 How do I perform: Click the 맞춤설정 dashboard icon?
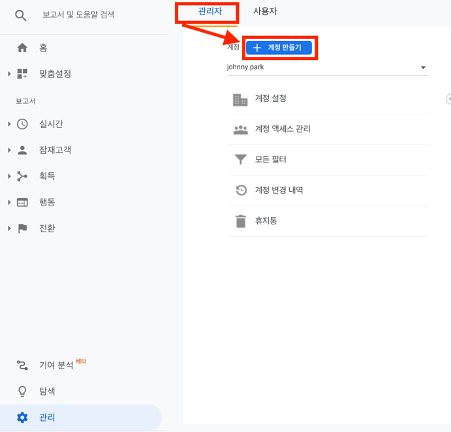(22, 74)
